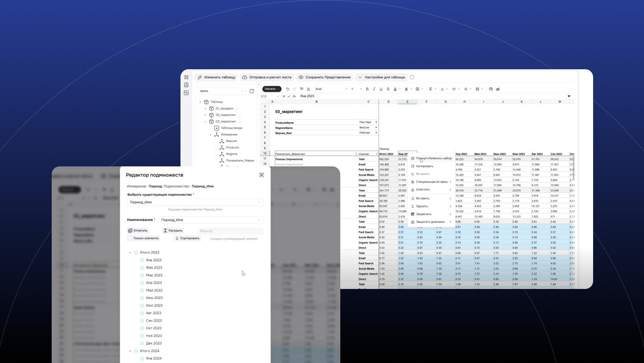The image size is (644, 363).
Task: Tick the Итого 2023 checkbox
Action: [136, 253]
